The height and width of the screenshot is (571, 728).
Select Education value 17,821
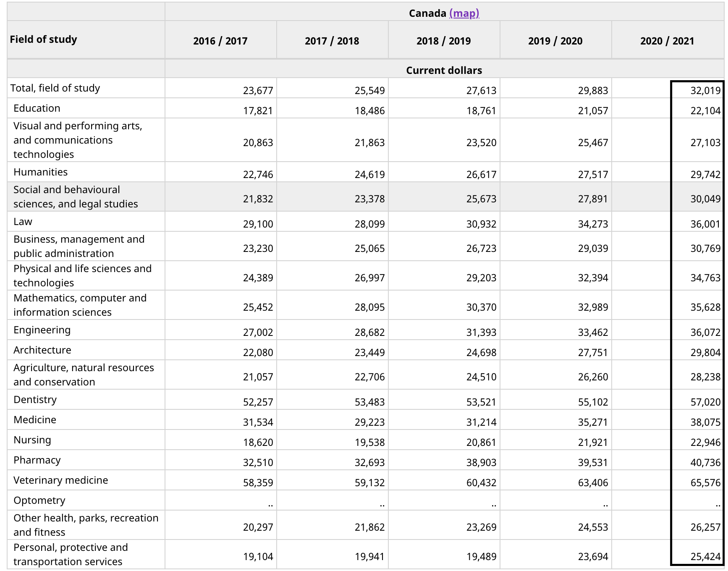click(258, 110)
